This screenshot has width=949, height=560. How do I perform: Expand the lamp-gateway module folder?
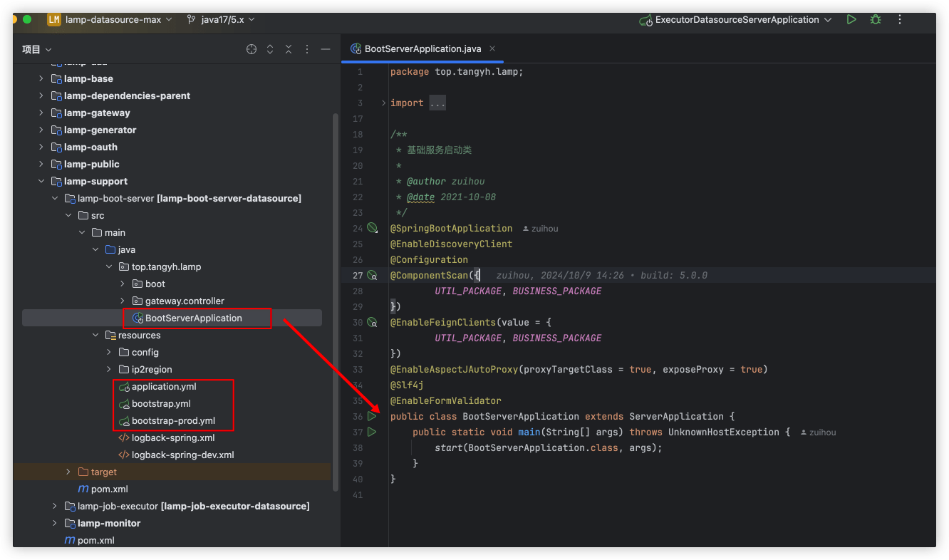(41, 113)
